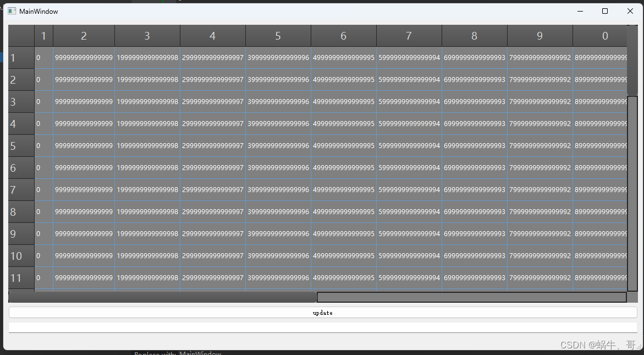Select column header 9
This screenshot has width=644, height=355.
point(540,35)
